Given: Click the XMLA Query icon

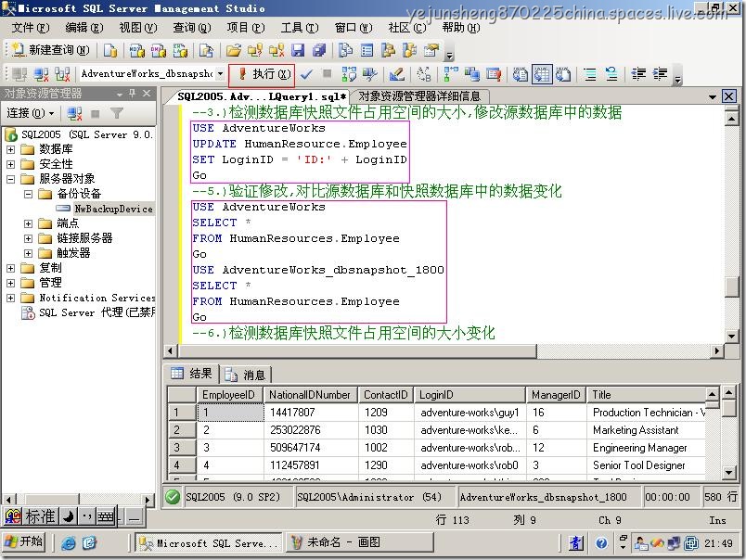Looking at the screenshot, I should 180,50.
